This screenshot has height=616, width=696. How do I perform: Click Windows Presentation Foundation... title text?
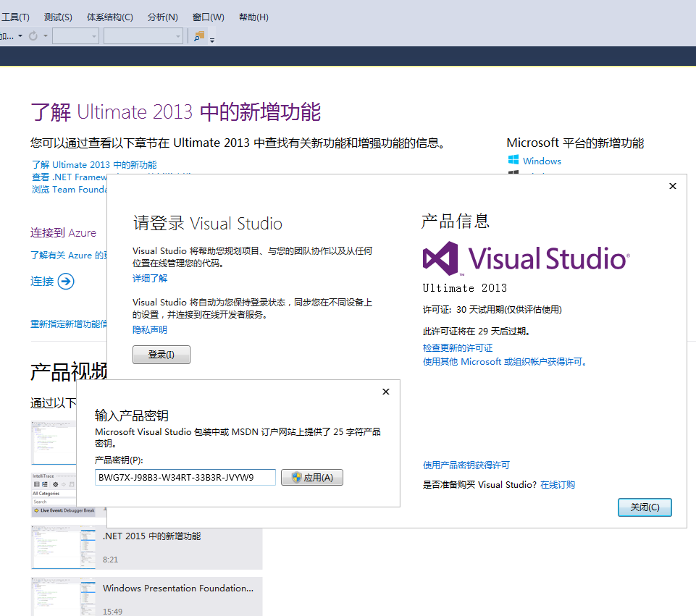[x=178, y=588]
